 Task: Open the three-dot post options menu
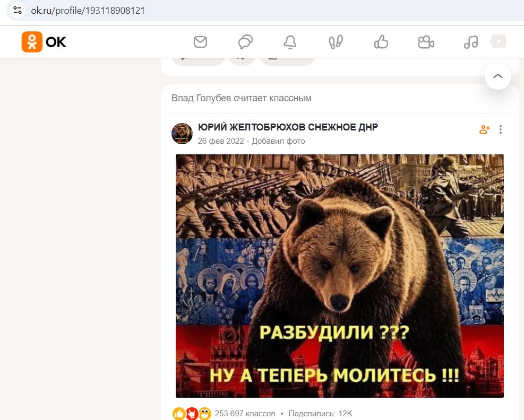click(x=500, y=129)
